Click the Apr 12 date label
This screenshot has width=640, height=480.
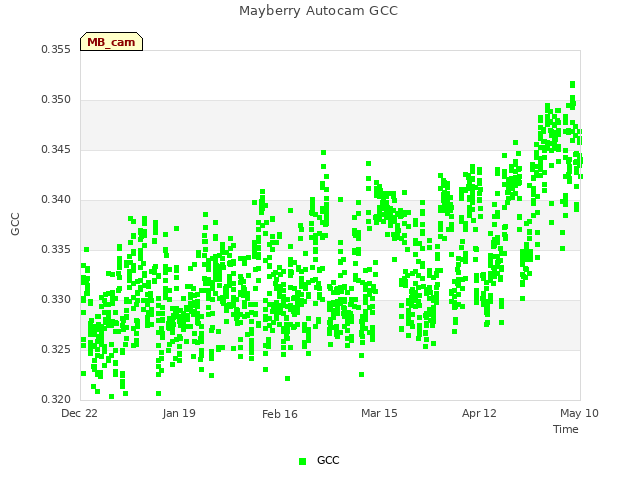[x=479, y=413]
